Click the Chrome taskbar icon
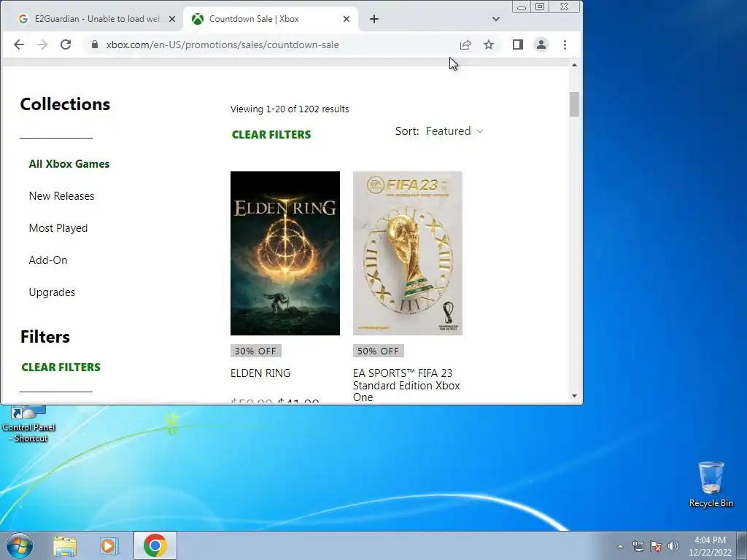Image resolution: width=747 pixels, height=560 pixels. [x=155, y=545]
